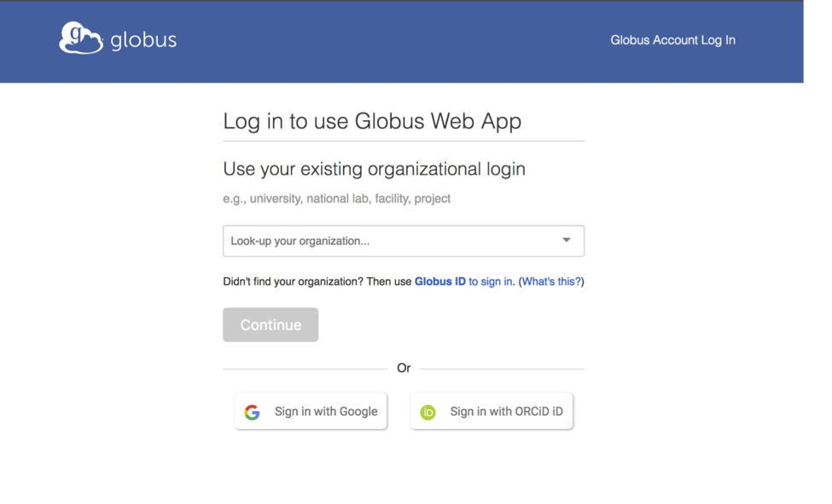Viewport: 832px width, 504px height.
Task: Open Globus Account Log In in header
Action: (x=672, y=40)
